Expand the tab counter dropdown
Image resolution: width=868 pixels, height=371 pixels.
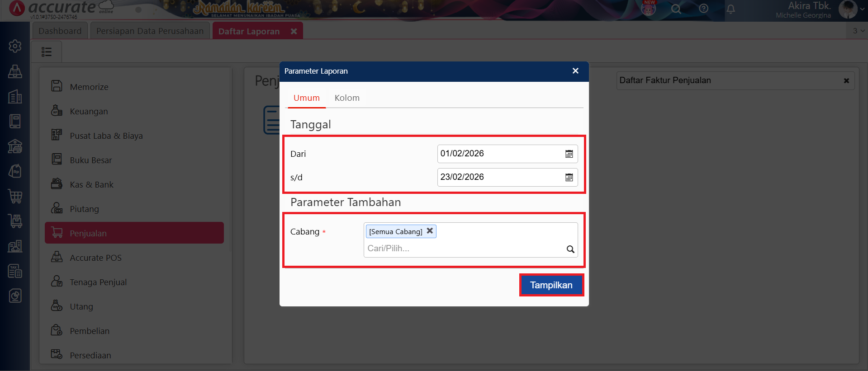tap(858, 31)
